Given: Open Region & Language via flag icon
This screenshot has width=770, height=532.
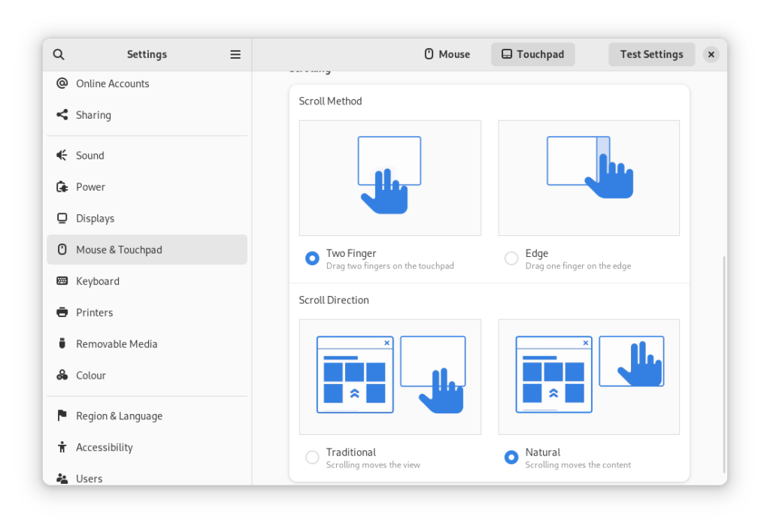Looking at the screenshot, I should coord(62,416).
